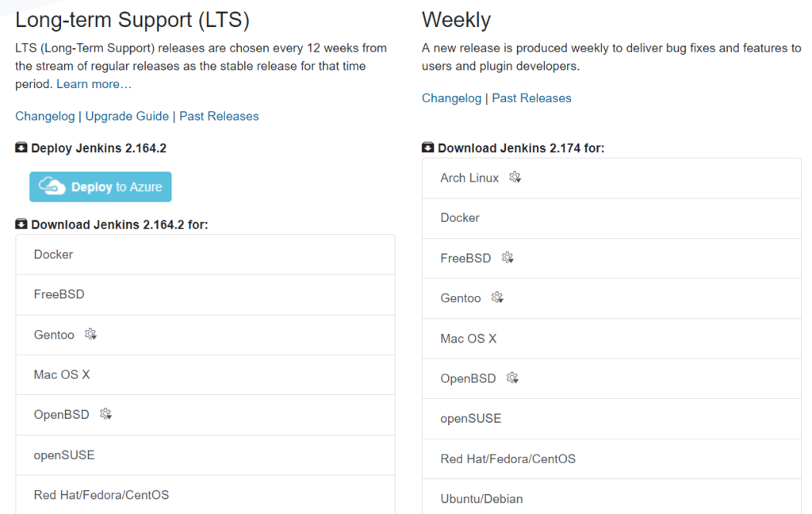The width and height of the screenshot is (812, 514).
Task: Click the Deploy Jenkins 2.164.2 icon
Action: [21, 148]
